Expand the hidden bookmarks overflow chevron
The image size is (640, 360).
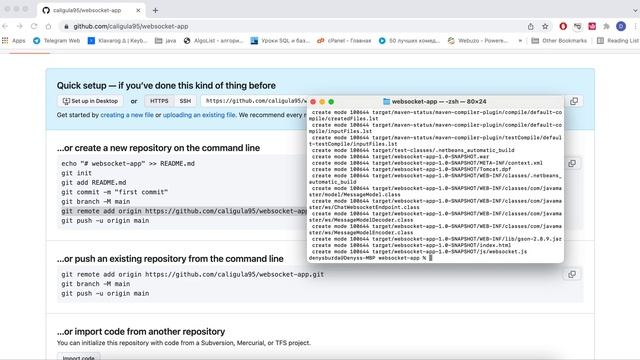(520, 40)
